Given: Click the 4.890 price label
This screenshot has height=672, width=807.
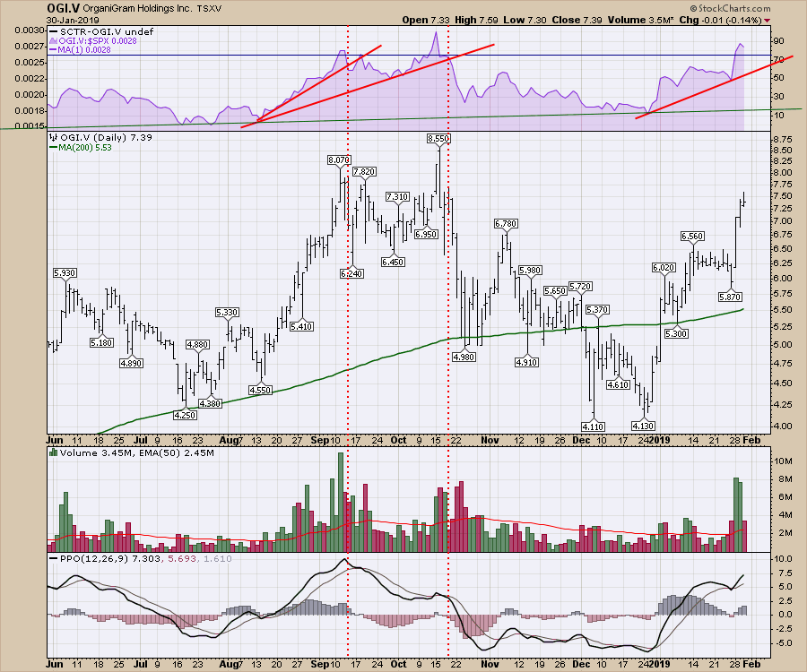Looking at the screenshot, I should coord(131,363).
